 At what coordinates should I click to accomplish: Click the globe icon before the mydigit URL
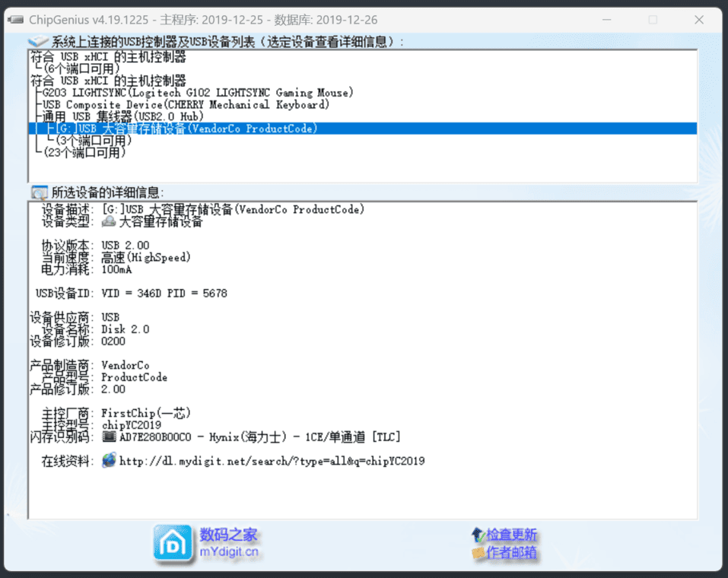point(109,460)
